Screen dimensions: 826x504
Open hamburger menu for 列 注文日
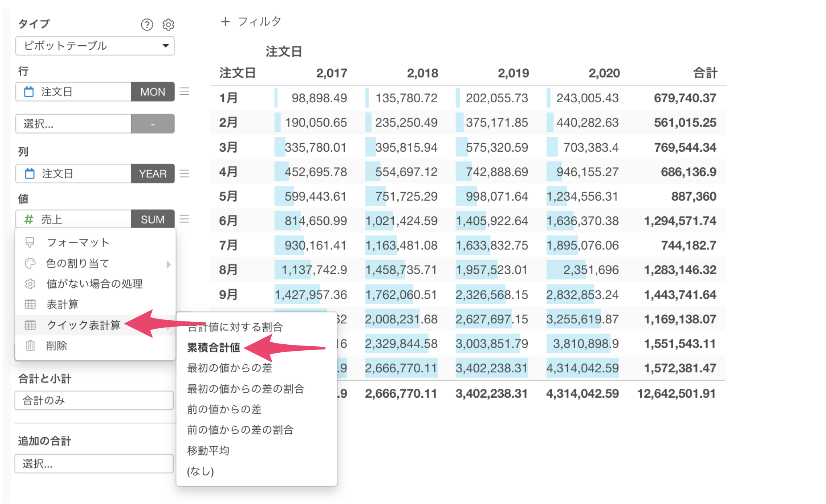tap(184, 173)
